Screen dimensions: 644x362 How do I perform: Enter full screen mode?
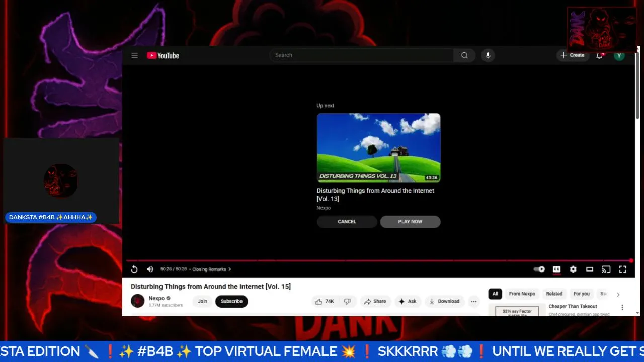[x=622, y=269]
